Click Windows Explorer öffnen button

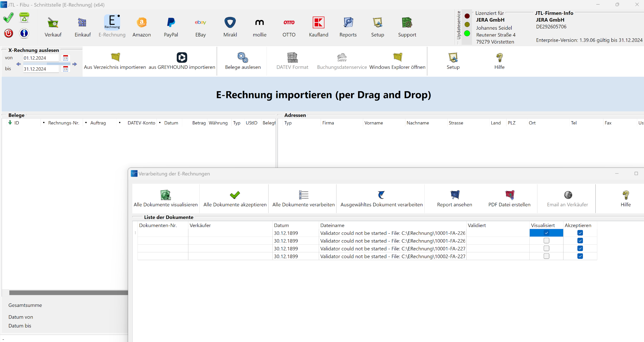(x=397, y=61)
